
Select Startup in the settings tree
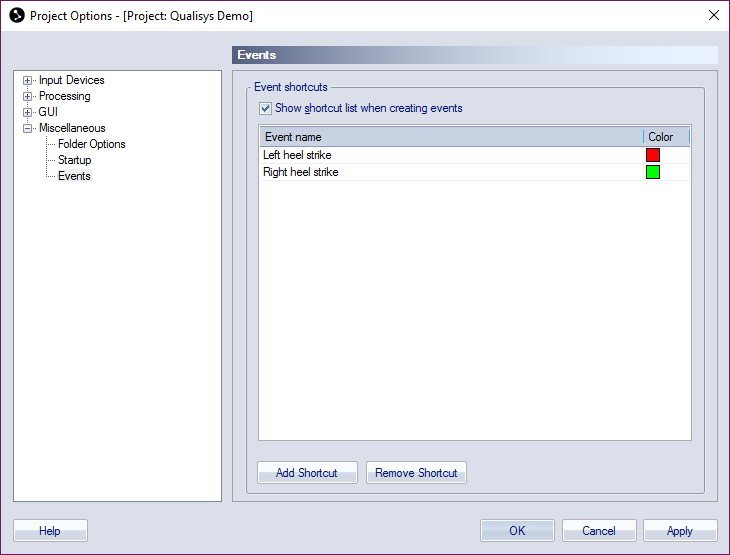click(74, 160)
